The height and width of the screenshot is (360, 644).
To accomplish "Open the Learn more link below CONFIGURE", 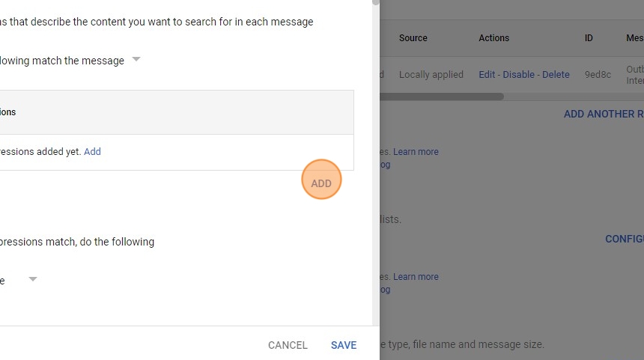I will [x=416, y=277].
